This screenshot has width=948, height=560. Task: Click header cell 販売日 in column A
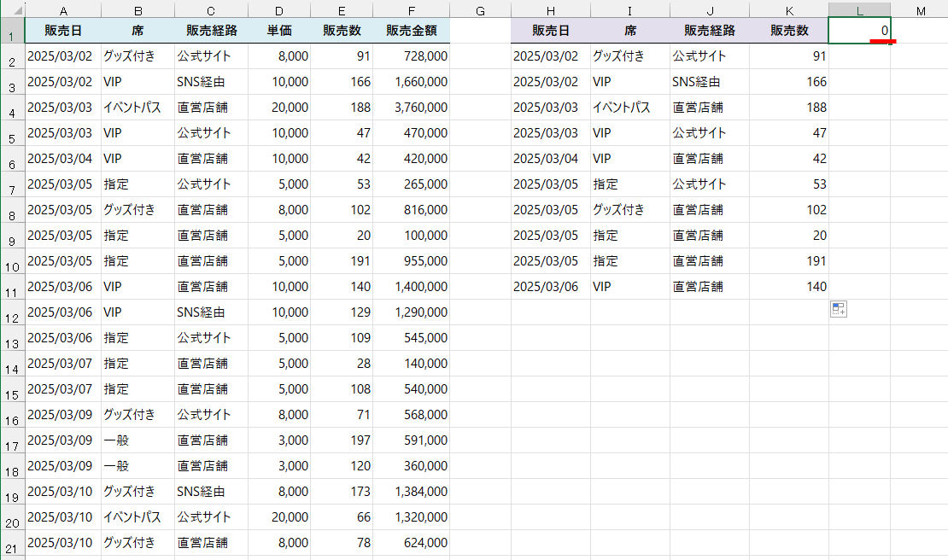[x=63, y=31]
